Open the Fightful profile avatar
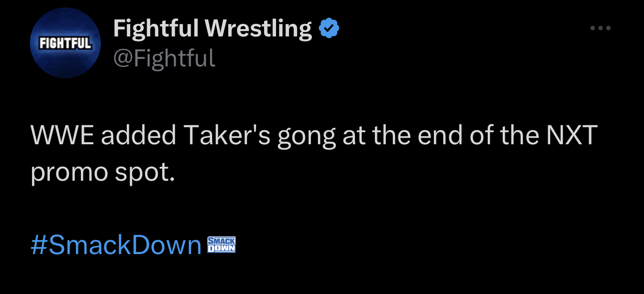 (x=65, y=43)
